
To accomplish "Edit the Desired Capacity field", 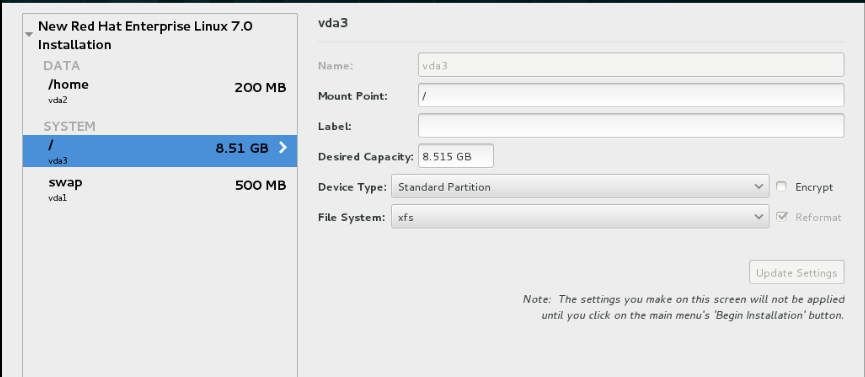I will click(456, 156).
